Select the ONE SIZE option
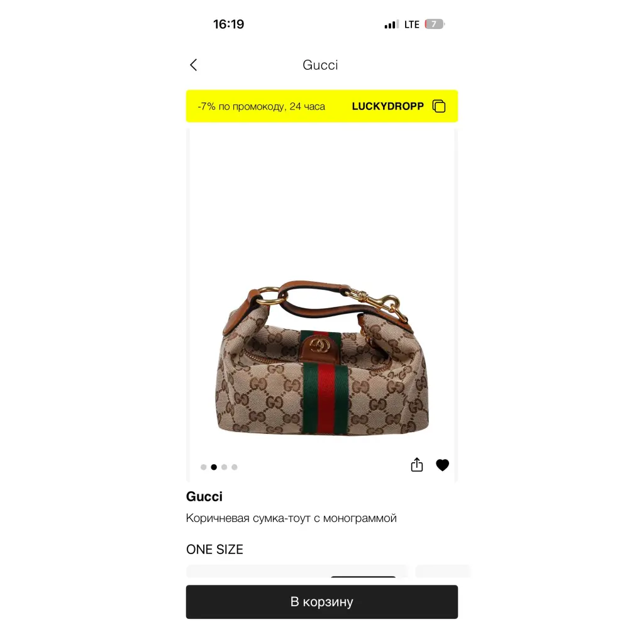The image size is (644, 644). point(215,550)
